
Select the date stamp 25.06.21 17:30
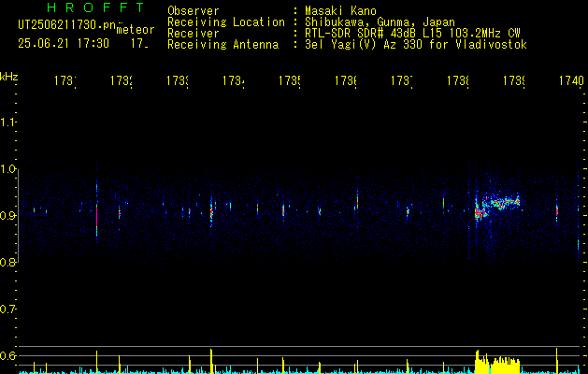point(64,44)
